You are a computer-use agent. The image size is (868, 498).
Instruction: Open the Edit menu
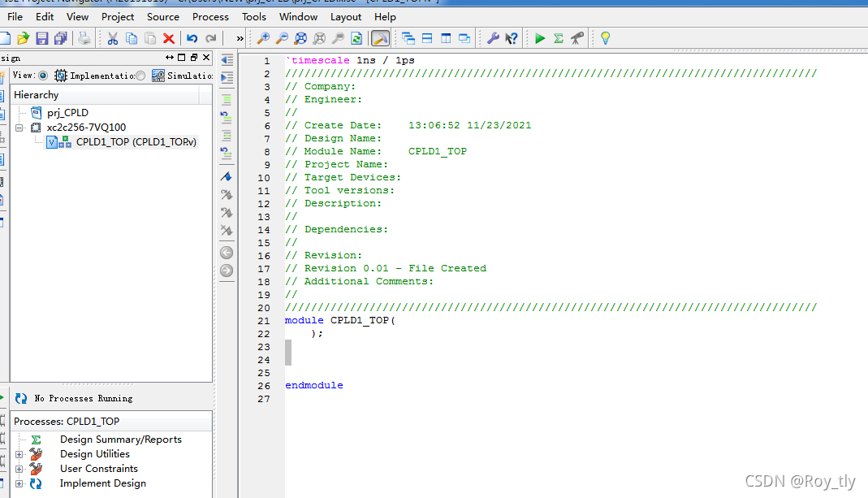[45, 16]
